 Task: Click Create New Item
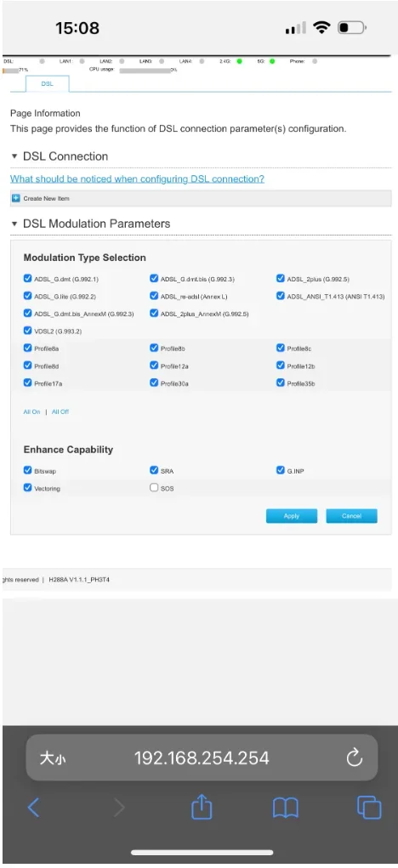click(x=47, y=198)
